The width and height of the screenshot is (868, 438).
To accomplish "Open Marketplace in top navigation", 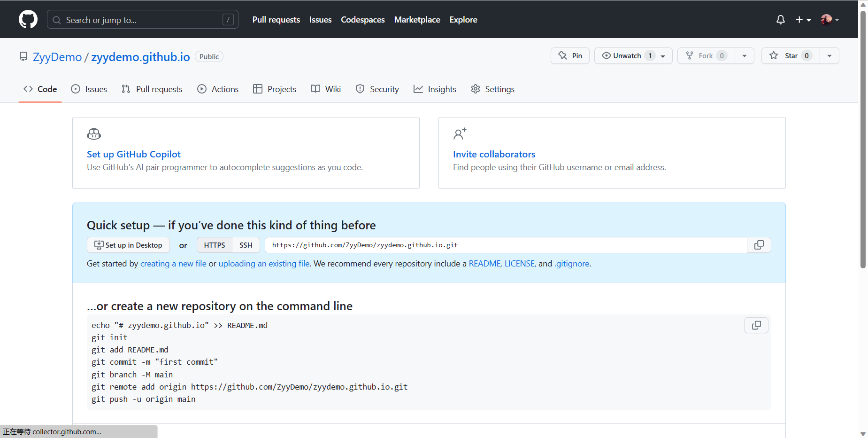I will pos(417,20).
